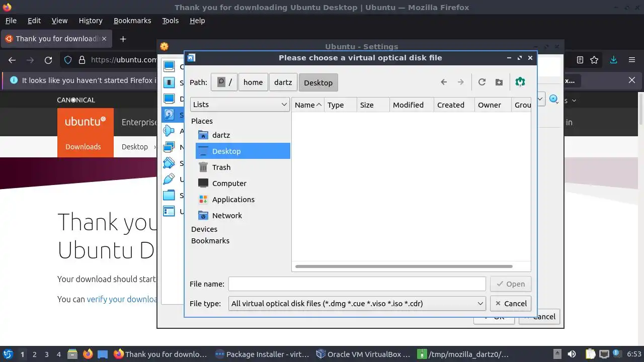Open the Firefox Tools menu
The height and width of the screenshot is (362, 644).
pos(170,21)
